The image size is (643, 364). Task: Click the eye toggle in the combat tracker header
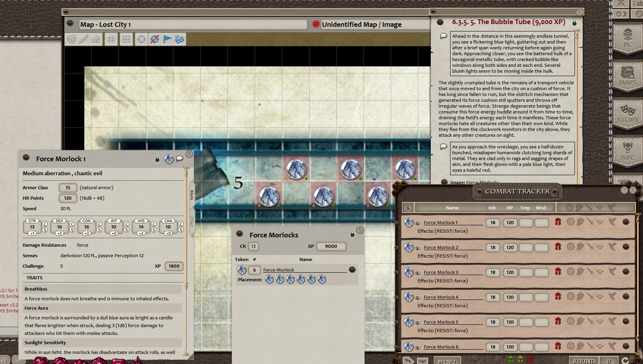pos(408,208)
